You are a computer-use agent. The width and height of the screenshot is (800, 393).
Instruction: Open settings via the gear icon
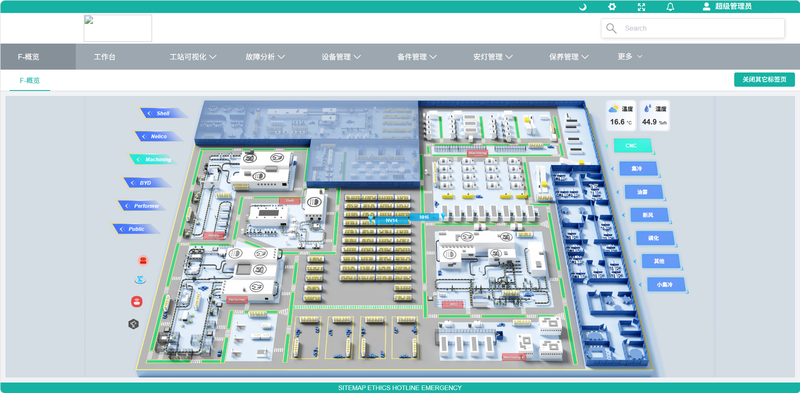pos(612,7)
